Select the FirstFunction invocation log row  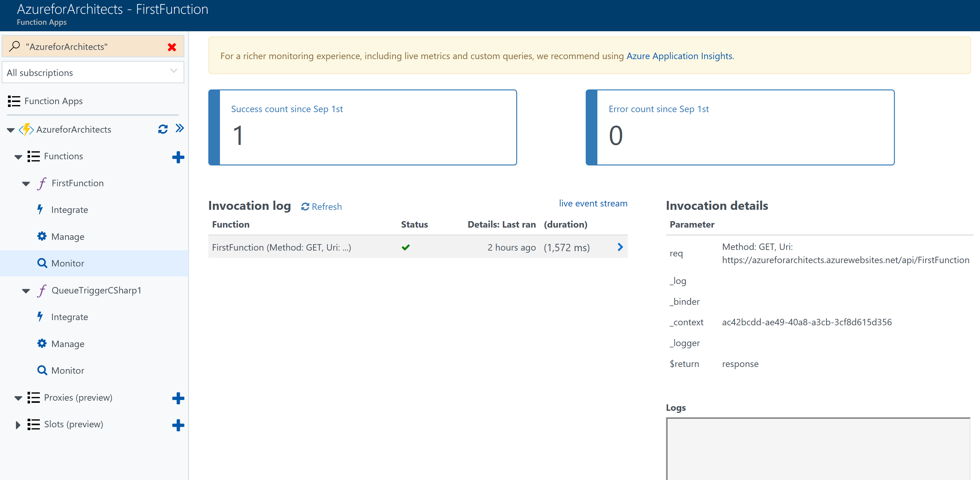pos(418,247)
